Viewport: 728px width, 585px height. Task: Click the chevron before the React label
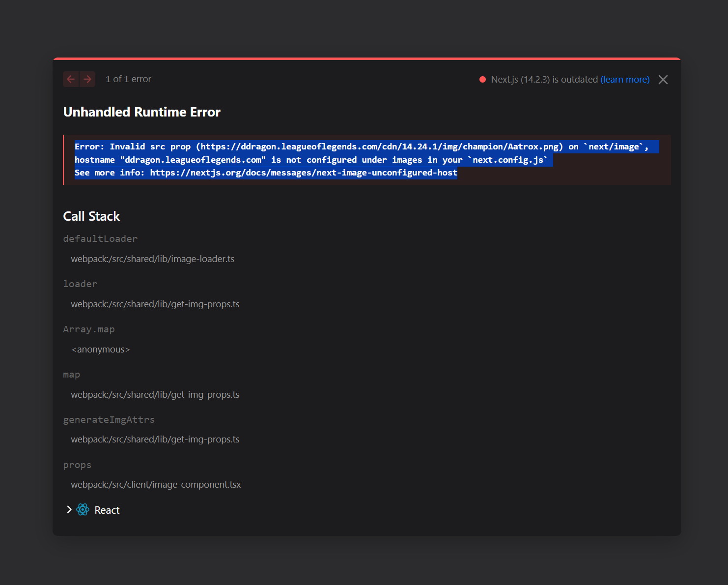click(x=69, y=510)
